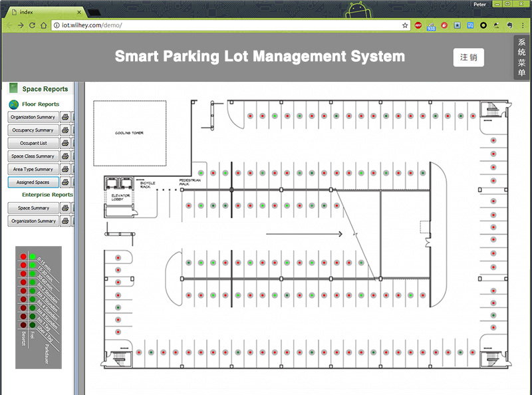This screenshot has height=395, width=532.
Task: Click the black circle extension icon
Action: [483, 25]
